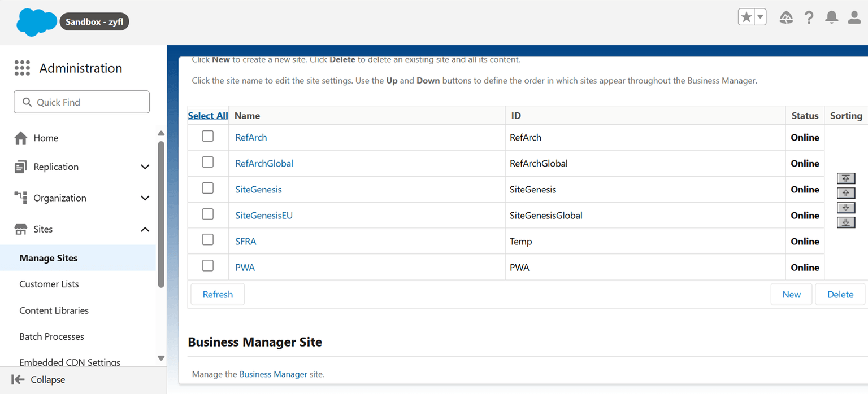Expand the Organization menu chevron
Viewport: 868px width, 394px height.
145,198
